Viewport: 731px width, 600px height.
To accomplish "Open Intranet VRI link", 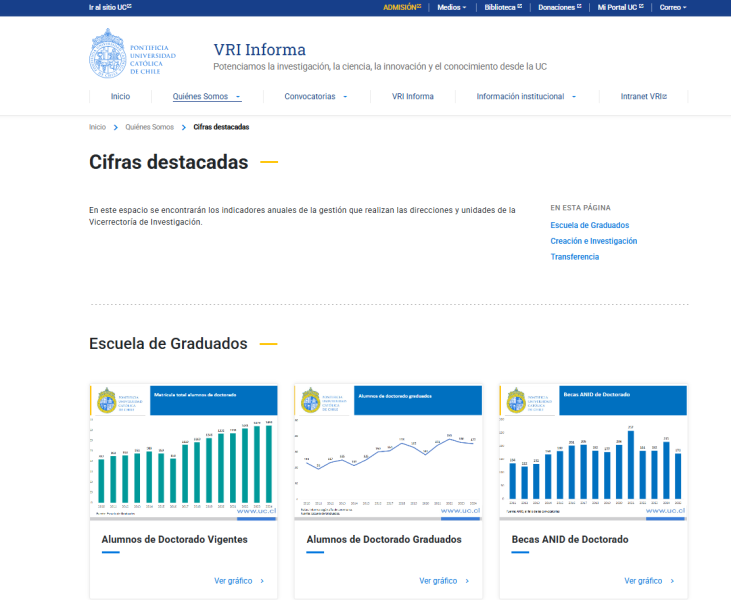I will pos(643,96).
